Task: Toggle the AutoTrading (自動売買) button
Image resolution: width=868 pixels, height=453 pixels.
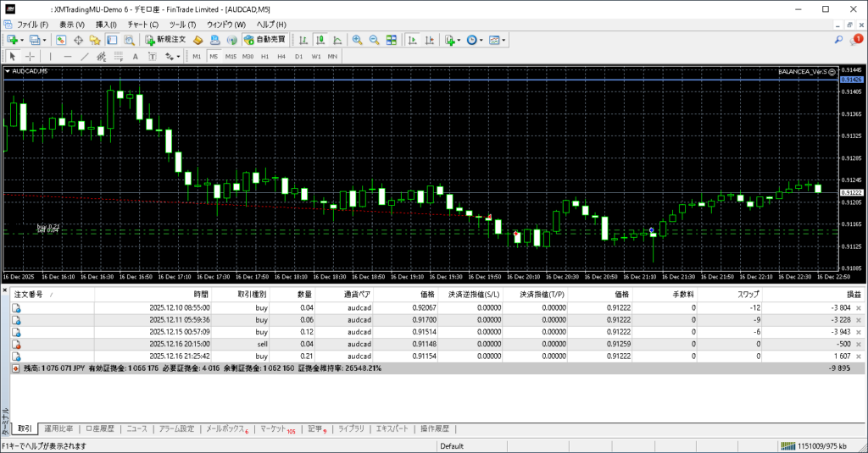Action: coord(264,40)
